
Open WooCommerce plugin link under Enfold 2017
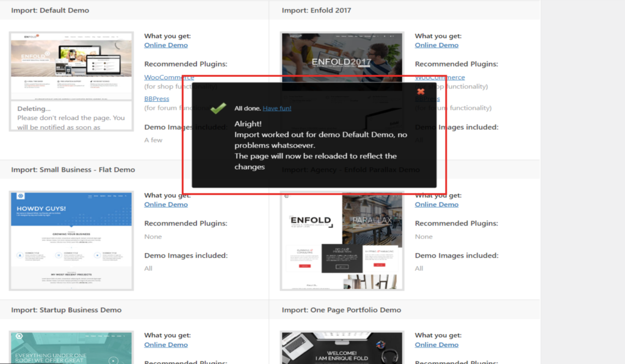(x=440, y=77)
